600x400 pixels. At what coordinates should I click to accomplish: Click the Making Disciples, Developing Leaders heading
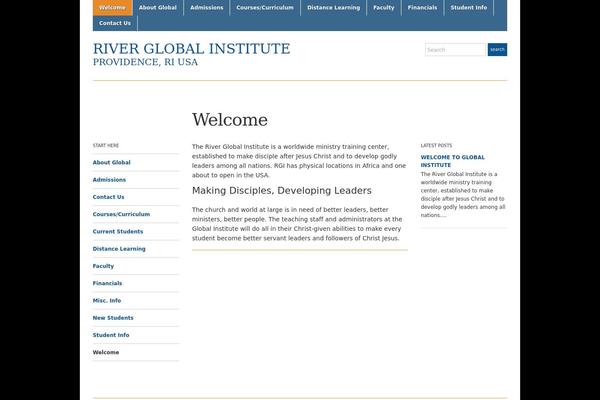(x=282, y=191)
